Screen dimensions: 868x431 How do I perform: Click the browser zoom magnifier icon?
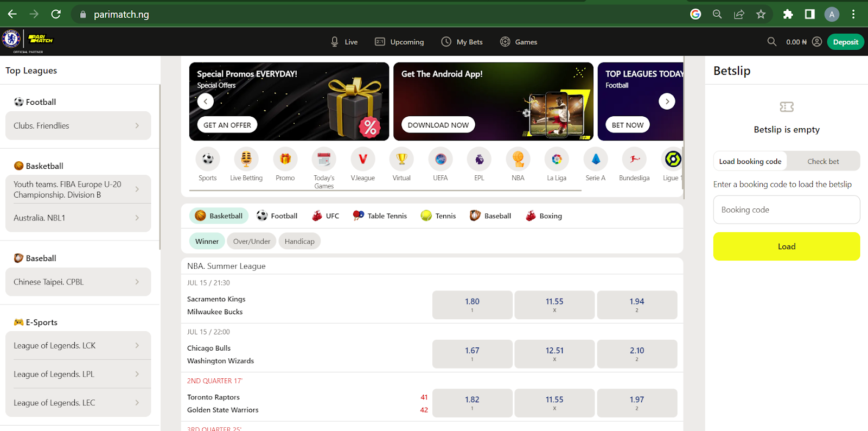[717, 14]
